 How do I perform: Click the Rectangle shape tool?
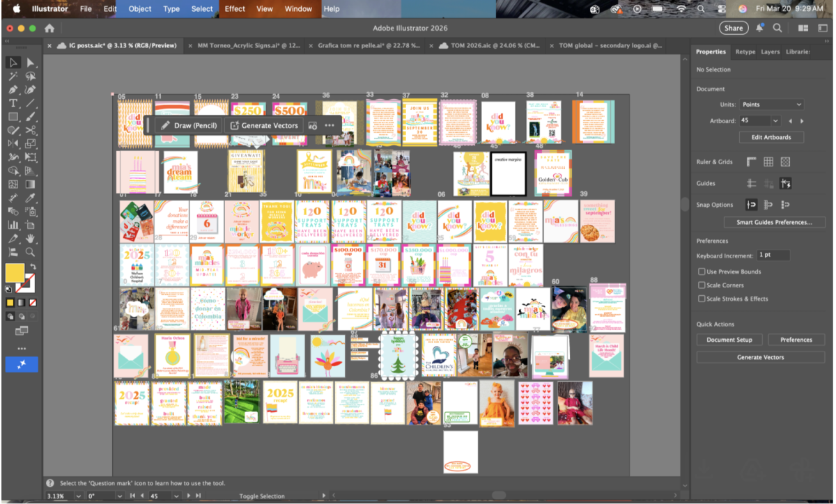click(13, 116)
